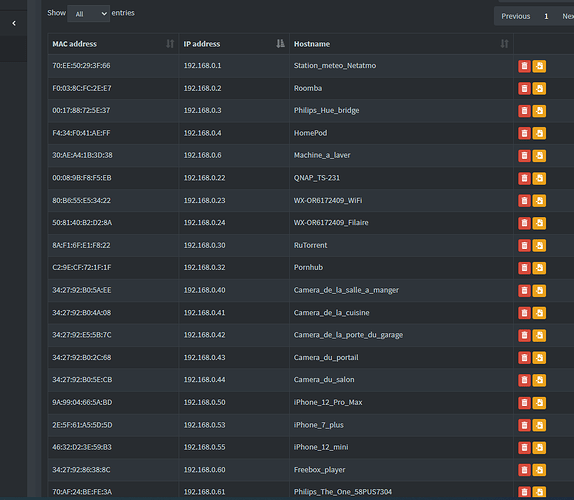Sort table by Hostname column

click(401, 44)
